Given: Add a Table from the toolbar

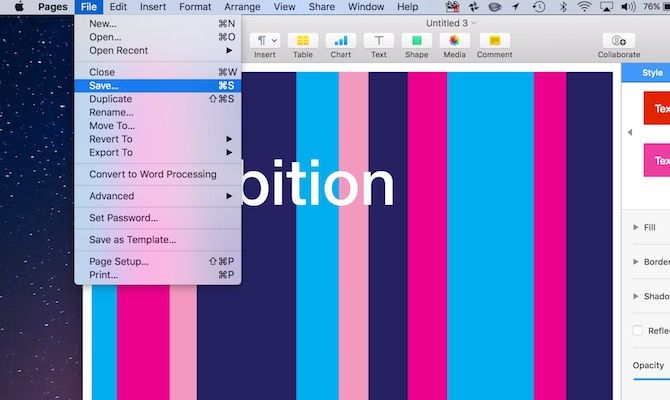Looking at the screenshot, I should (303, 41).
